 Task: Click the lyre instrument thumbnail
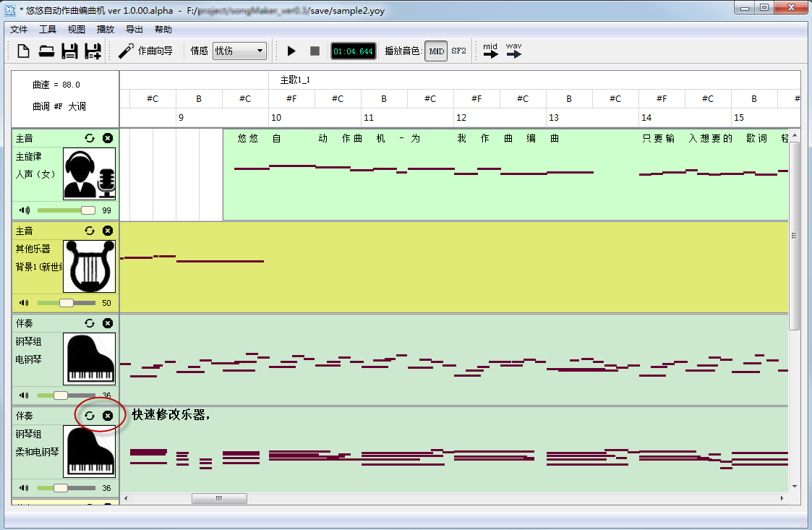point(89,266)
